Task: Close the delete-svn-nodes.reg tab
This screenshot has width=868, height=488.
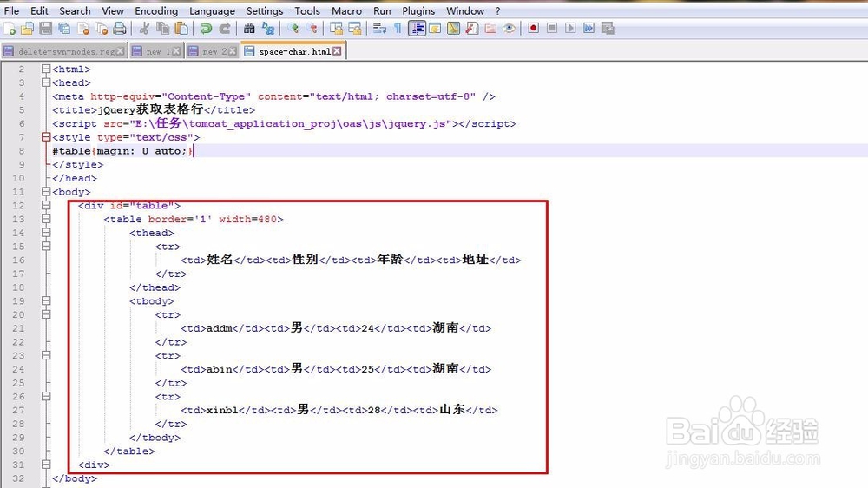Action: [x=120, y=51]
